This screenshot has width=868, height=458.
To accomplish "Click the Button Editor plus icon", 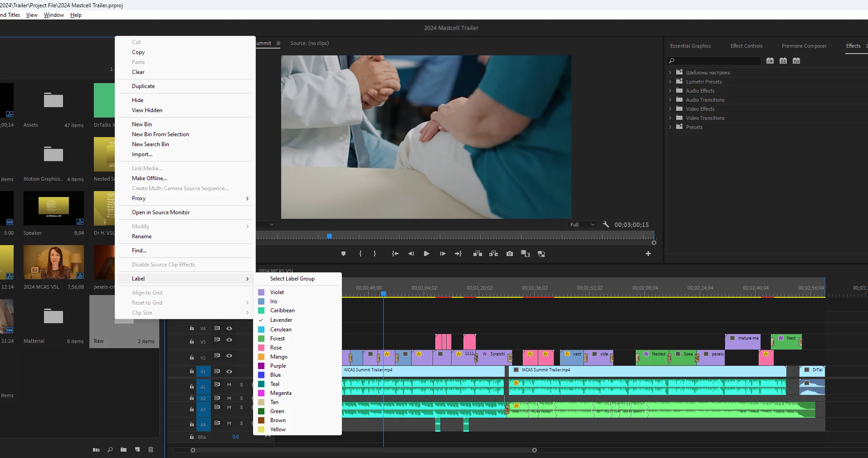I will 648,254.
